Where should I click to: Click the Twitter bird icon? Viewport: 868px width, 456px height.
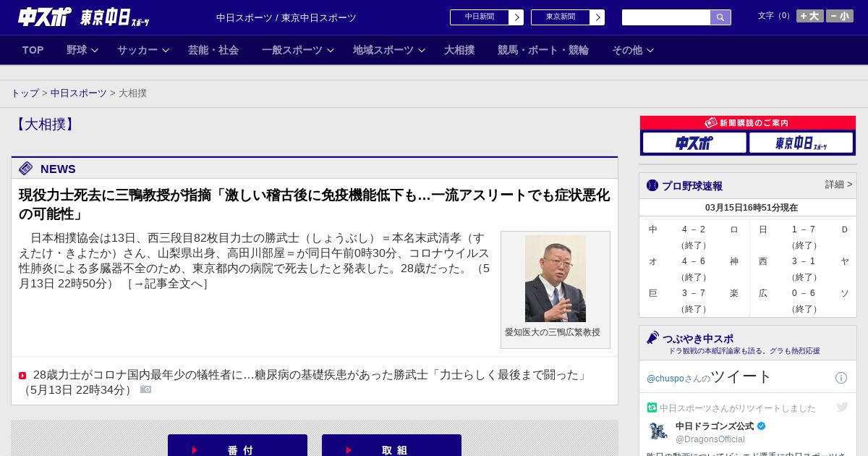point(842,407)
